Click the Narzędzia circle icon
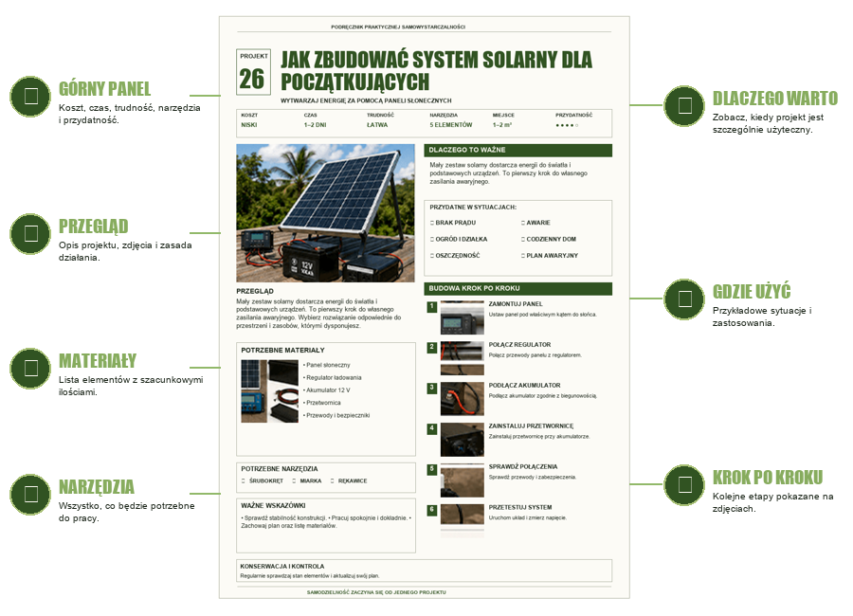The height and width of the screenshot is (616, 853). [30, 495]
